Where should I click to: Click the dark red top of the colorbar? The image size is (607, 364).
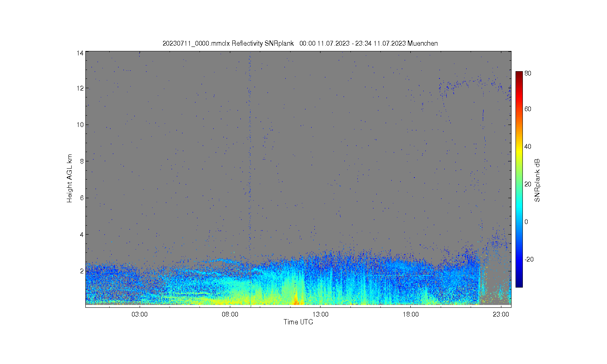pos(519,75)
